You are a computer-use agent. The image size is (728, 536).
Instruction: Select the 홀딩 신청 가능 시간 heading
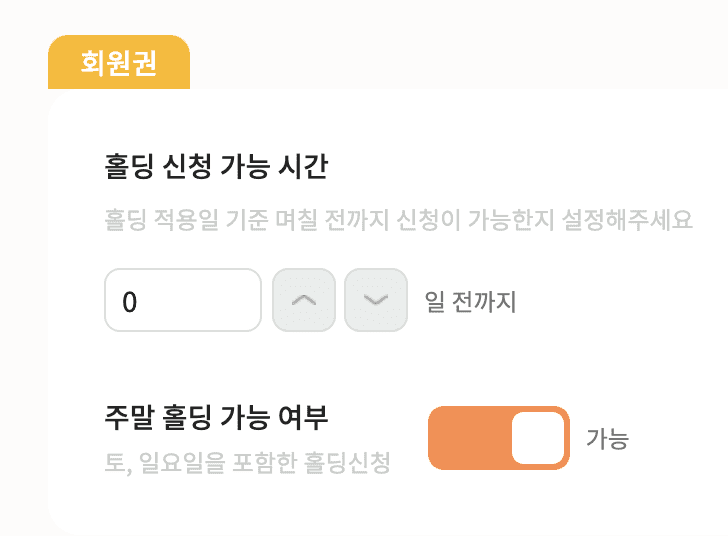[x=216, y=166]
